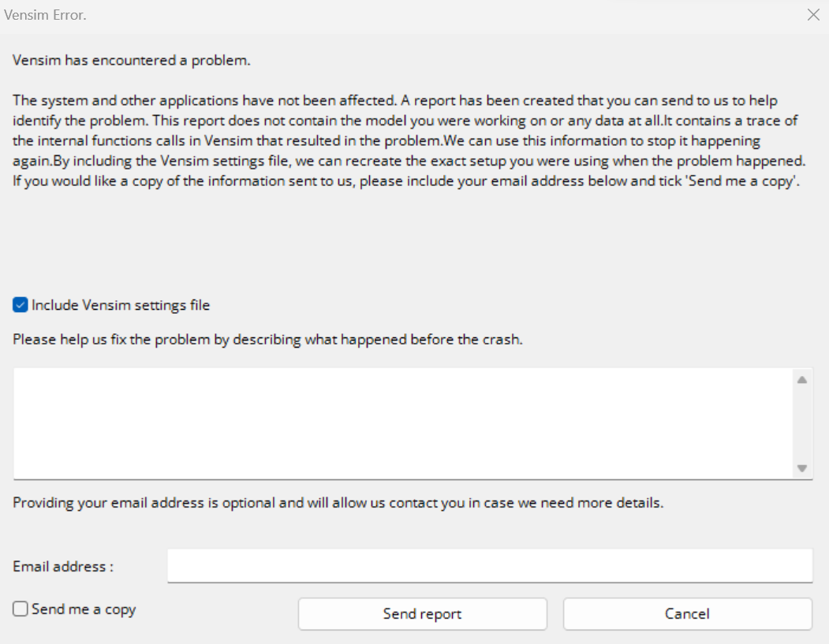
Task: Select the 'Email address :' label
Action: tap(63, 566)
